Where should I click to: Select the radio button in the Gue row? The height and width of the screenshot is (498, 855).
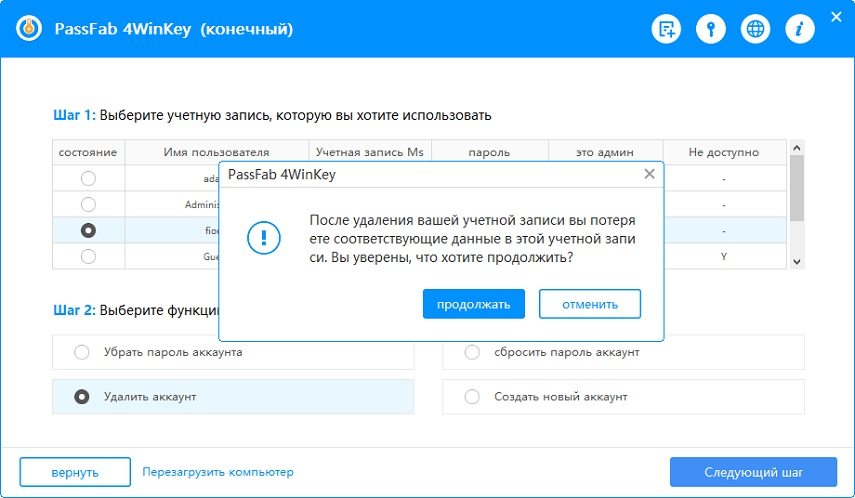[x=88, y=256]
